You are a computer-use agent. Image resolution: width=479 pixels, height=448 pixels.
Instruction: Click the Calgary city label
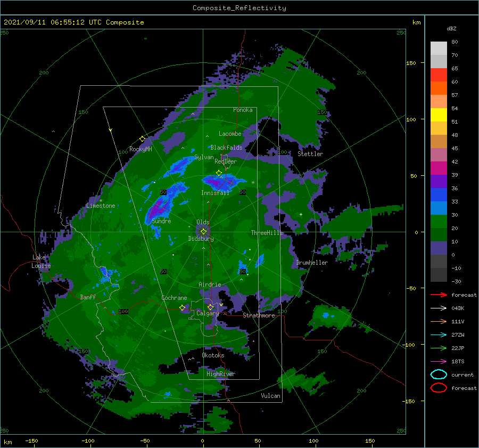tap(208, 313)
